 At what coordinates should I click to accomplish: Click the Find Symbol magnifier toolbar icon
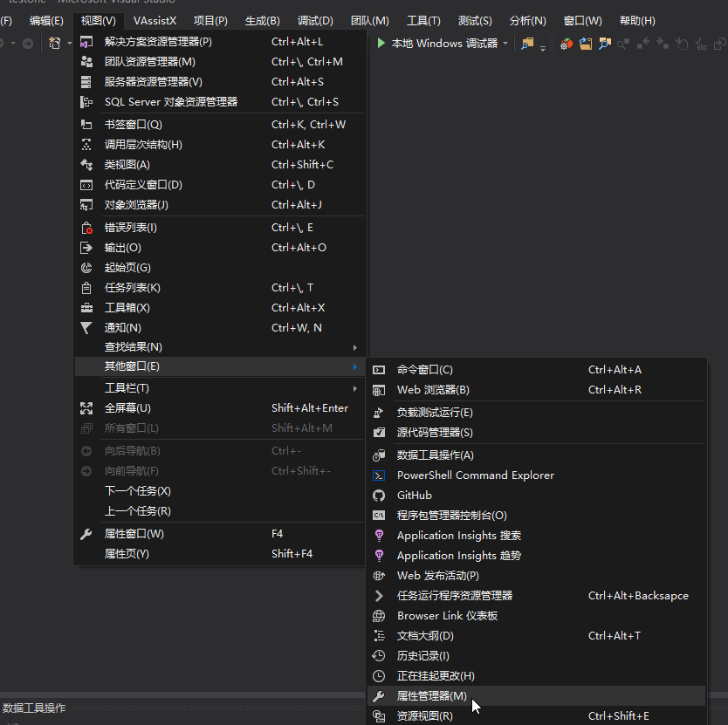pos(623,42)
